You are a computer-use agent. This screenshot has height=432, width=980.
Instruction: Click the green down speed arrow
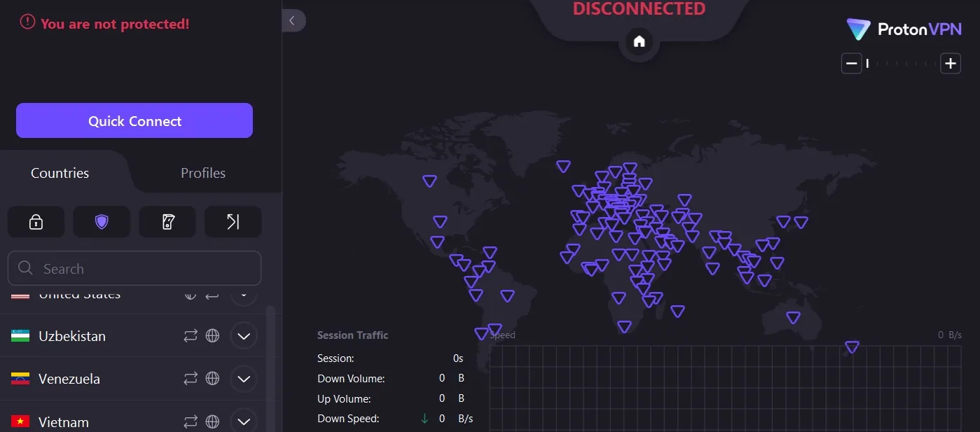pyautogui.click(x=425, y=419)
